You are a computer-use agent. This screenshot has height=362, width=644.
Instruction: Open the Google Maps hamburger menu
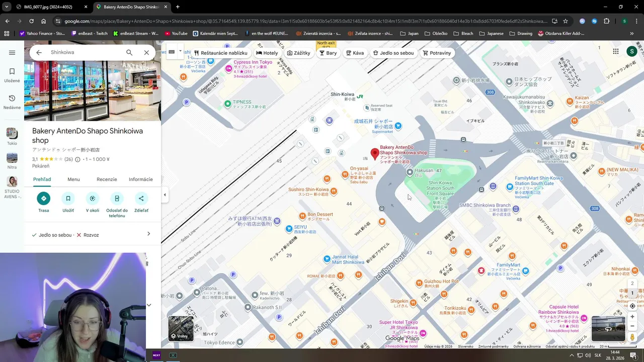(12, 53)
